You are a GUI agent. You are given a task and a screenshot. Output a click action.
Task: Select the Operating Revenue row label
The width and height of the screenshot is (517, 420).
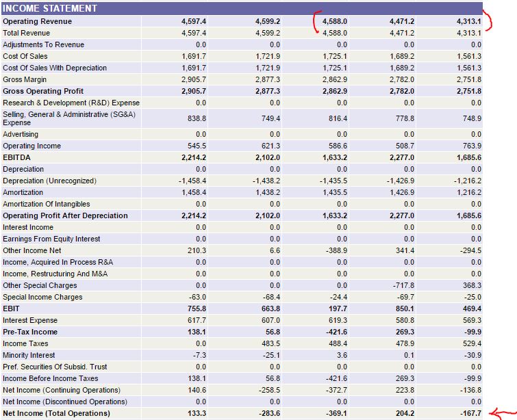click(37, 21)
